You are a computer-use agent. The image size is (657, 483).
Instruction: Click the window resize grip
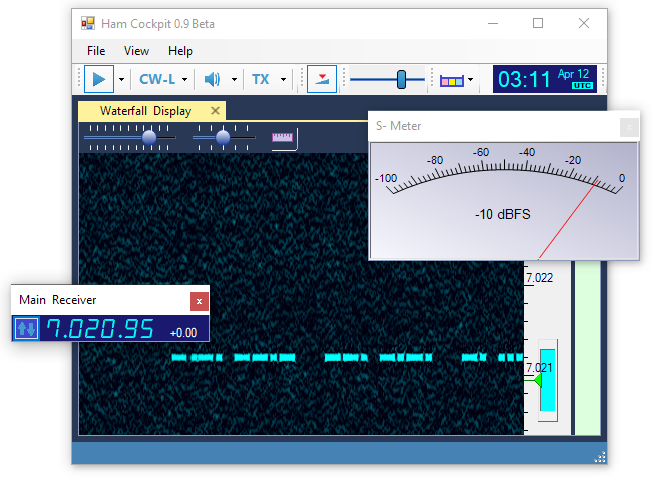pos(600,457)
